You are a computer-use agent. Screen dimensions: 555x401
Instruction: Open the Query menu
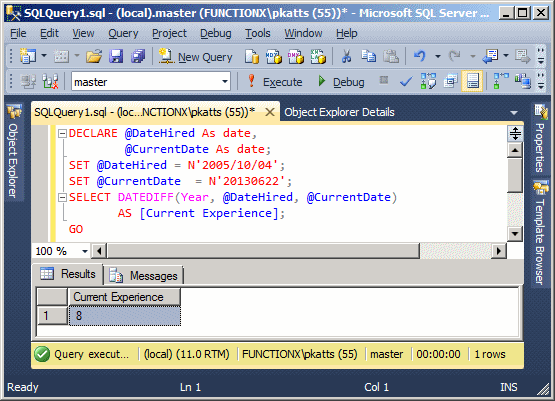[x=123, y=33]
